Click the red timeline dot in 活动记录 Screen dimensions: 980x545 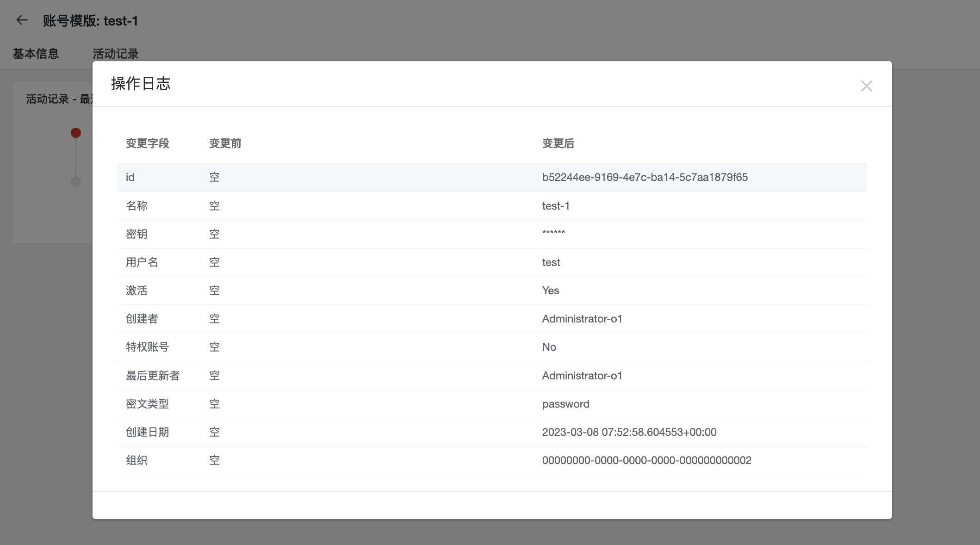pos(75,133)
